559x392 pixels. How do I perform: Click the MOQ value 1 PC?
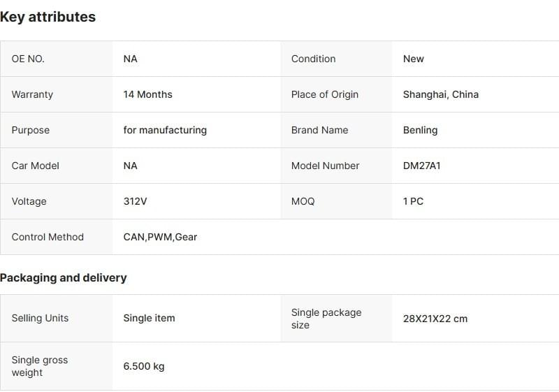pos(413,201)
